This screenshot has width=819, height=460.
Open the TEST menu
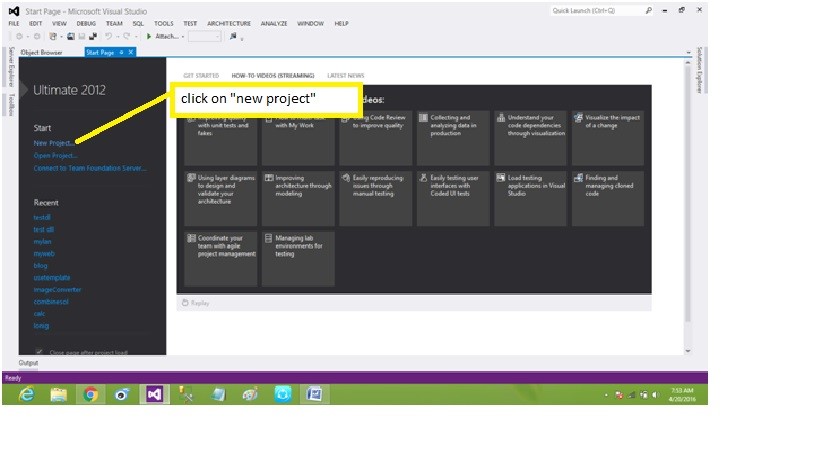tap(190, 23)
